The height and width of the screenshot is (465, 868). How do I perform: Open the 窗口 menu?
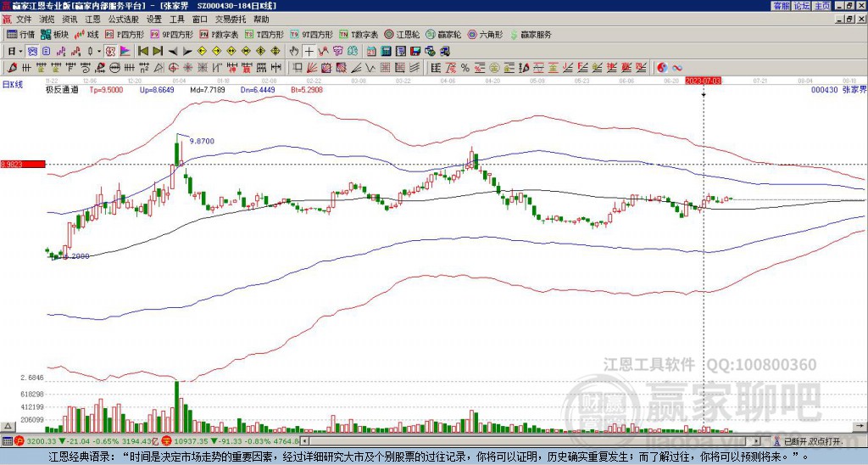tap(200, 20)
